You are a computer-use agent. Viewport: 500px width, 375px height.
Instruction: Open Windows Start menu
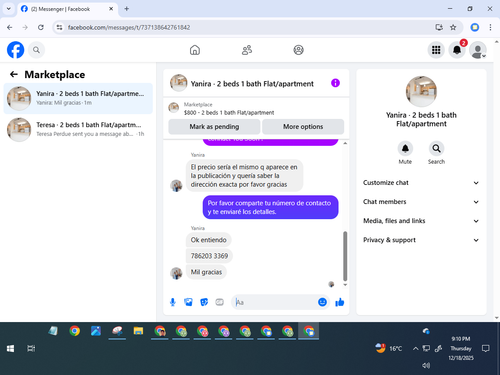[10, 349]
